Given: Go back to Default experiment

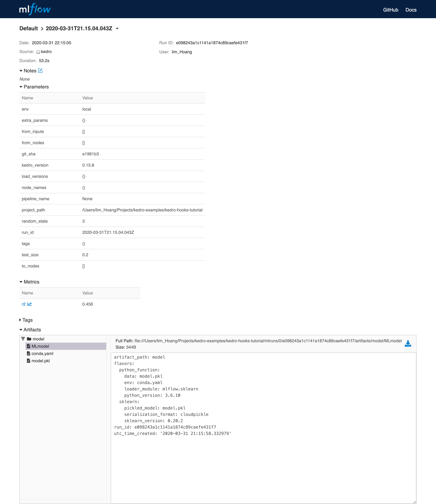Looking at the screenshot, I should 28,28.
